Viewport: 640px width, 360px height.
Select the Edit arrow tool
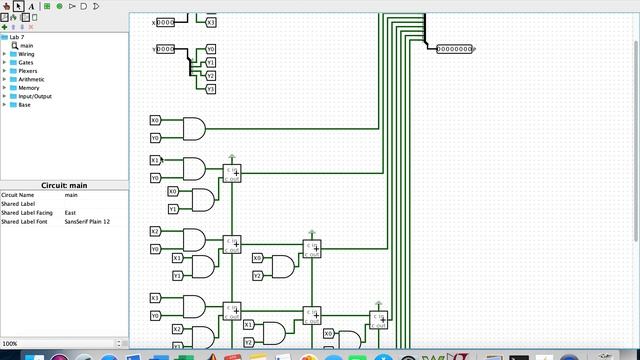18,6
